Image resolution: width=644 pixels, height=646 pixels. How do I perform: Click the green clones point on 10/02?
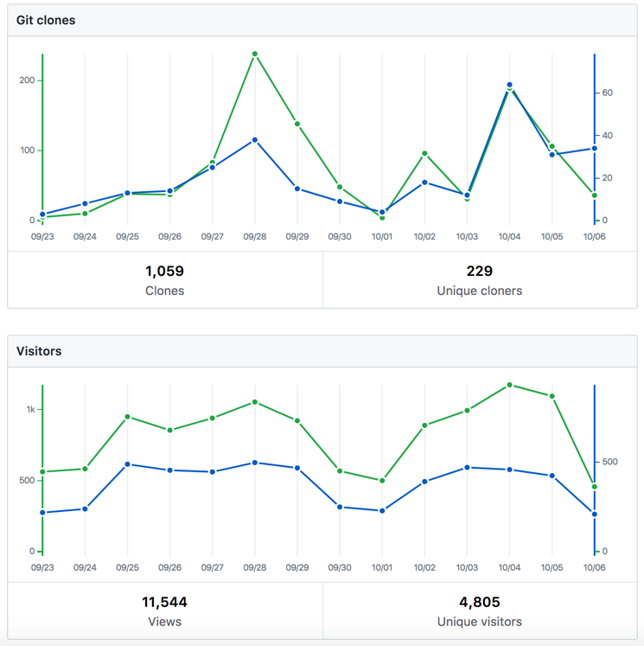click(x=424, y=154)
